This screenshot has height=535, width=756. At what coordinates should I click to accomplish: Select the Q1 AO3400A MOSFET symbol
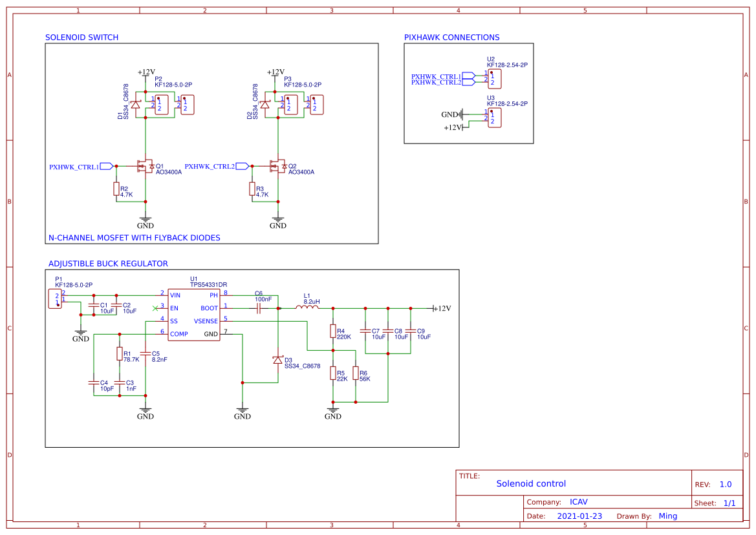[146, 167]
